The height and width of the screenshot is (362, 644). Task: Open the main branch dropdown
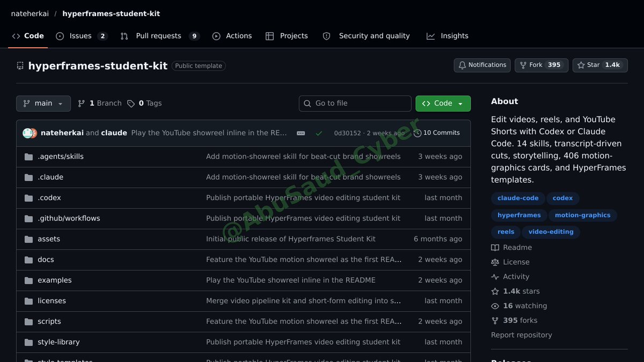tap(43, 104)
